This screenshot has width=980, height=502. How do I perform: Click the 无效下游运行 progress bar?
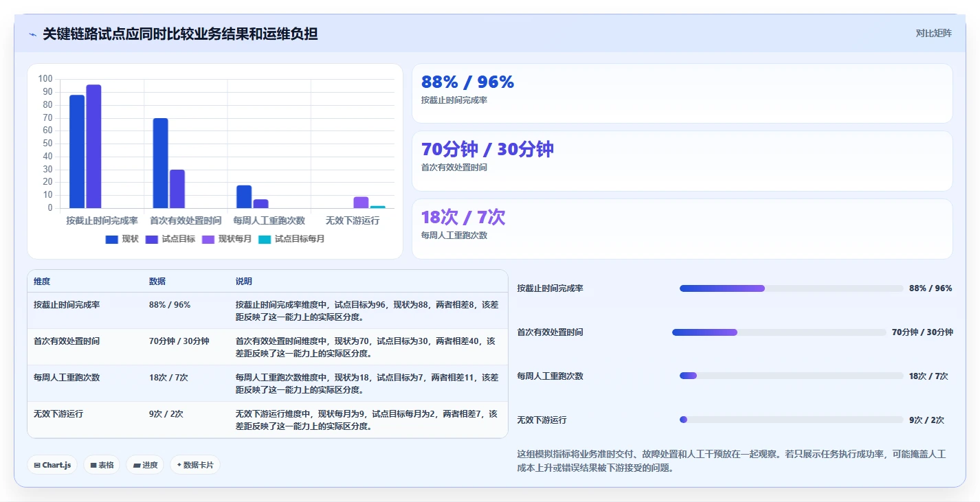tap(791, 420)
